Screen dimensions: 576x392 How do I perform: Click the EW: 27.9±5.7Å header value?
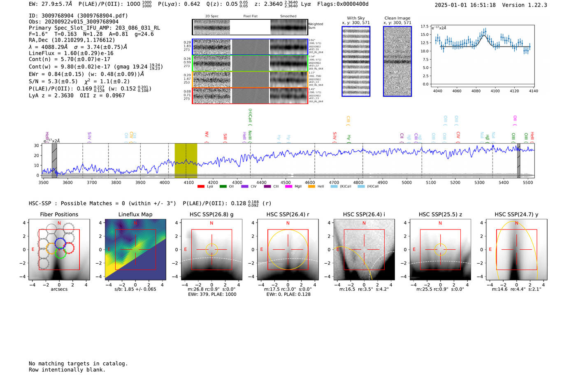pyautogui.click(x=50, y=4)
